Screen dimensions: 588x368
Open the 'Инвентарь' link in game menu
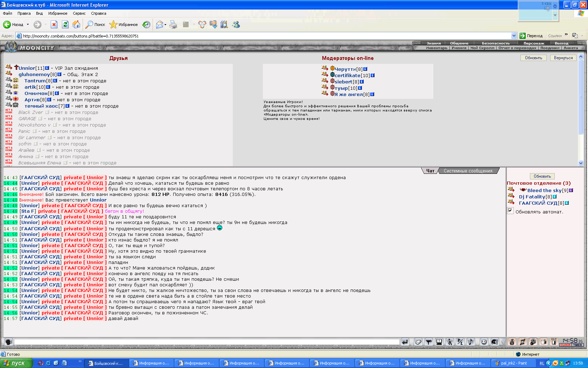click(436, 48)
